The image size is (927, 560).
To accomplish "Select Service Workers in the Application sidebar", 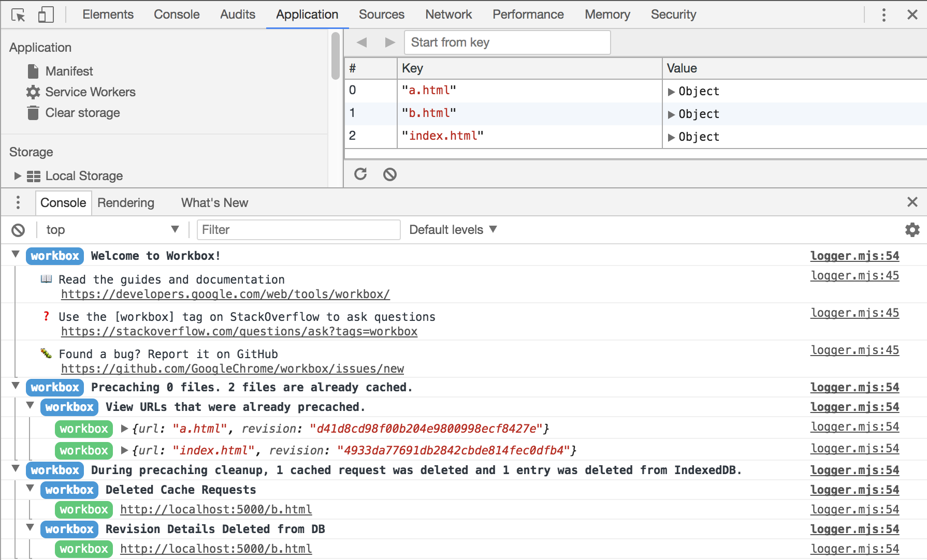I will [x=90, y=92].
